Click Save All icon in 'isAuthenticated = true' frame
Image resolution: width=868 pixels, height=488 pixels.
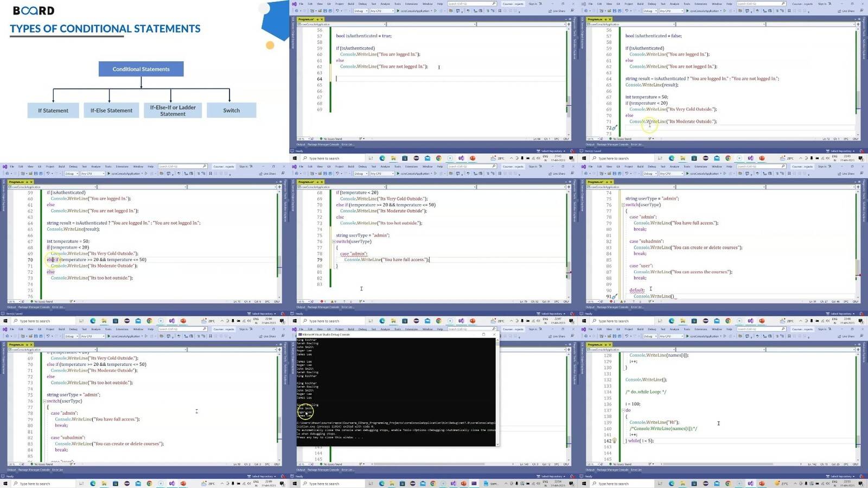pos(330,11)
